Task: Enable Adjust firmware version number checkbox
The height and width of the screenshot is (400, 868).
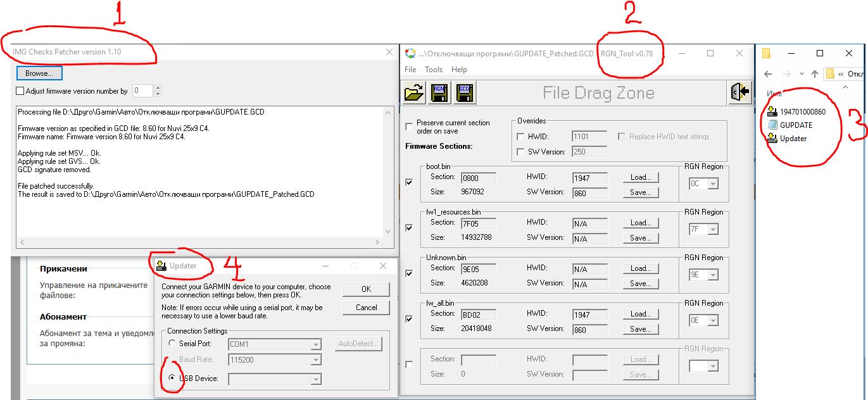Action: pyautogui.click(x=20, y=91)
